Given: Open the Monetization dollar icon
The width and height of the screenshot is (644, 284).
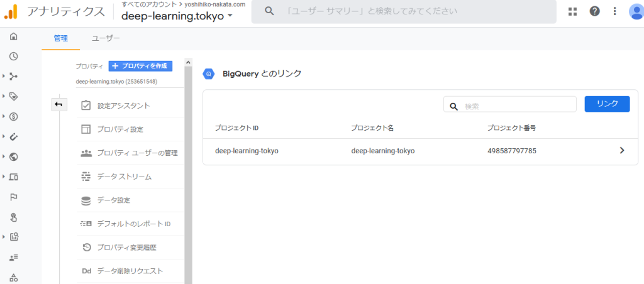Looking at the screenshot, I should coord(14,117).
